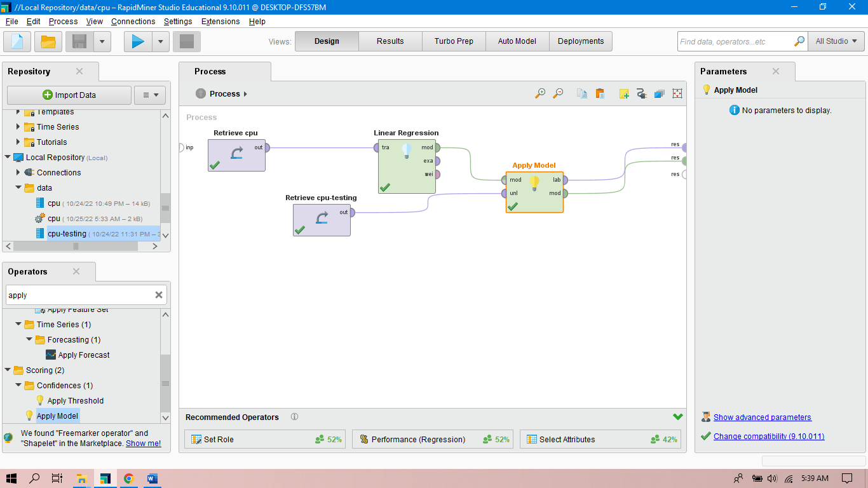
Task: Expand the Connections folder in the repository
Action: tap(17, 172)
